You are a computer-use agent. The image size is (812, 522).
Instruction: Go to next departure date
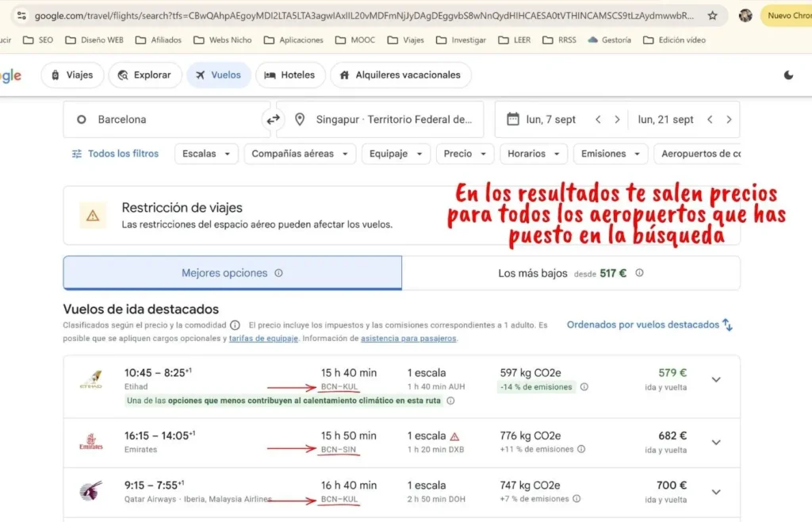(617, 120)
